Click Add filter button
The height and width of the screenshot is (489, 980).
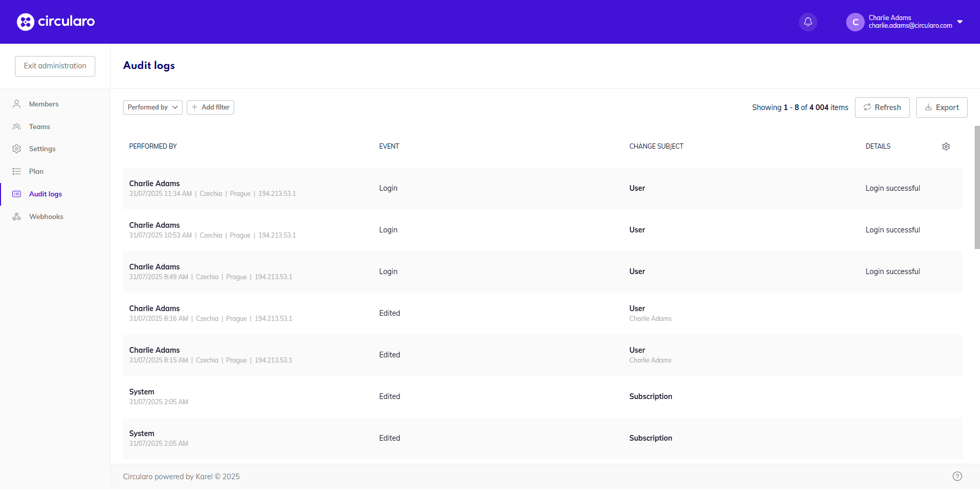(x=210, y=107)
